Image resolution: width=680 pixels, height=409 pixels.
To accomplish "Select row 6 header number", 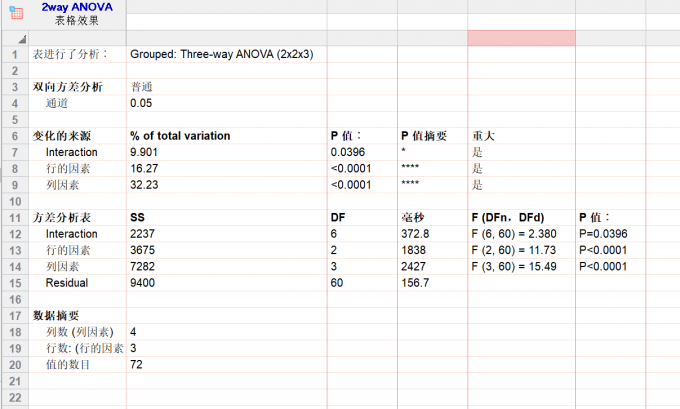I will [x=14, y=136].
